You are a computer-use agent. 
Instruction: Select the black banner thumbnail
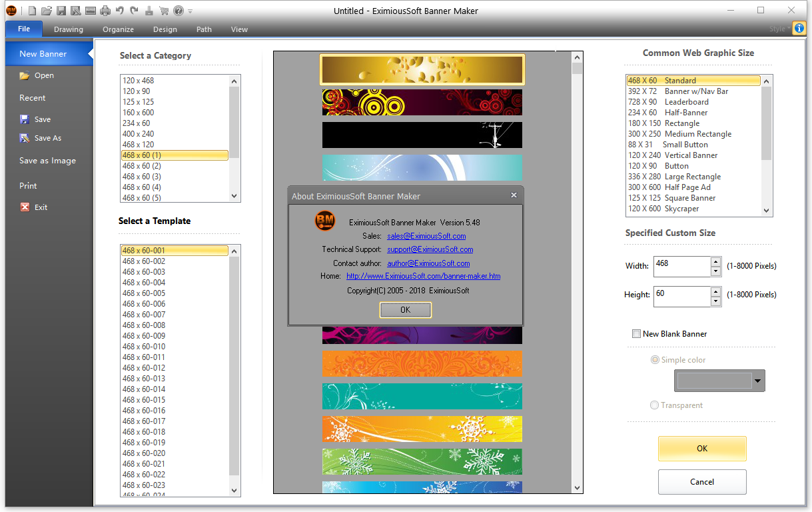point(422,135)
